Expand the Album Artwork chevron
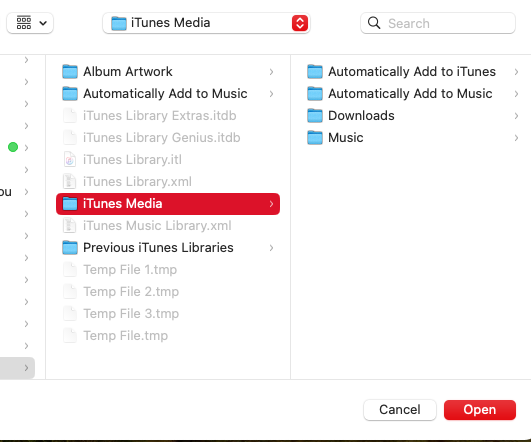The image size is (531, 442). [x=271, y=72]
